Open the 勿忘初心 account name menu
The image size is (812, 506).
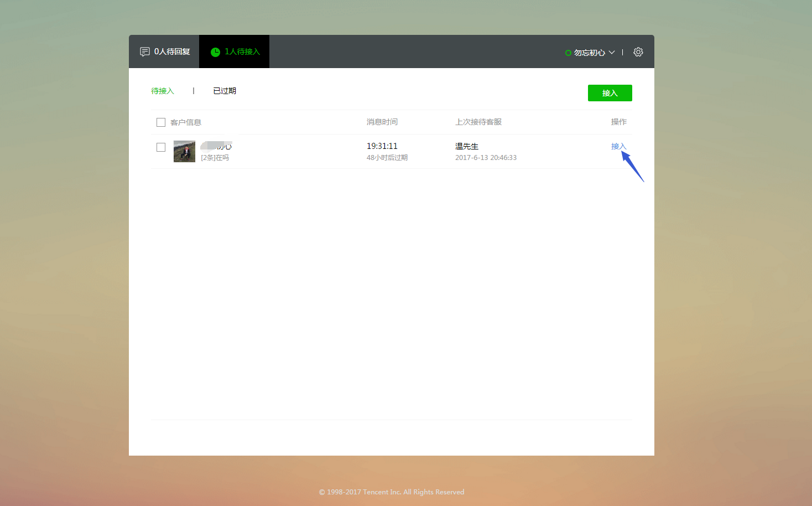click(589, 53)
